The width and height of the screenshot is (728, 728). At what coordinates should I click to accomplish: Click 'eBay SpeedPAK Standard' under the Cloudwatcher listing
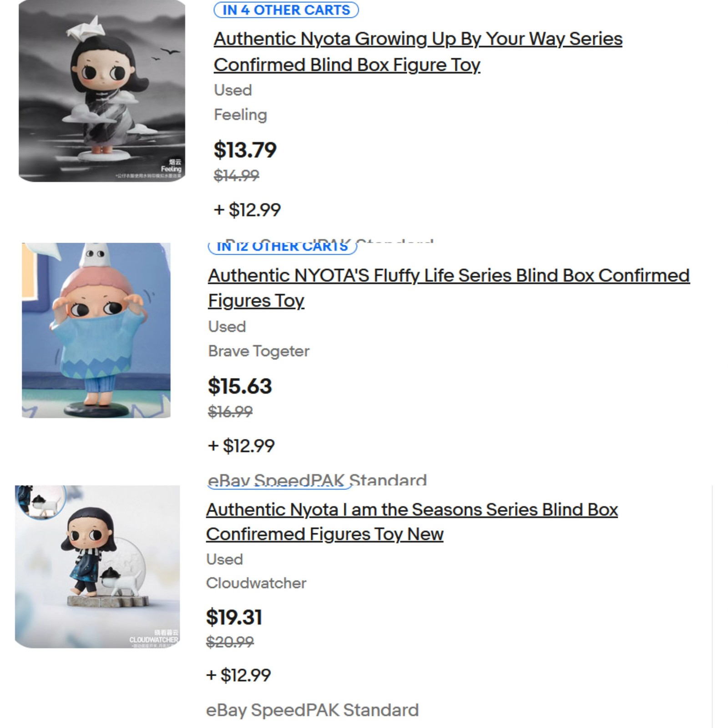[312, 710]
